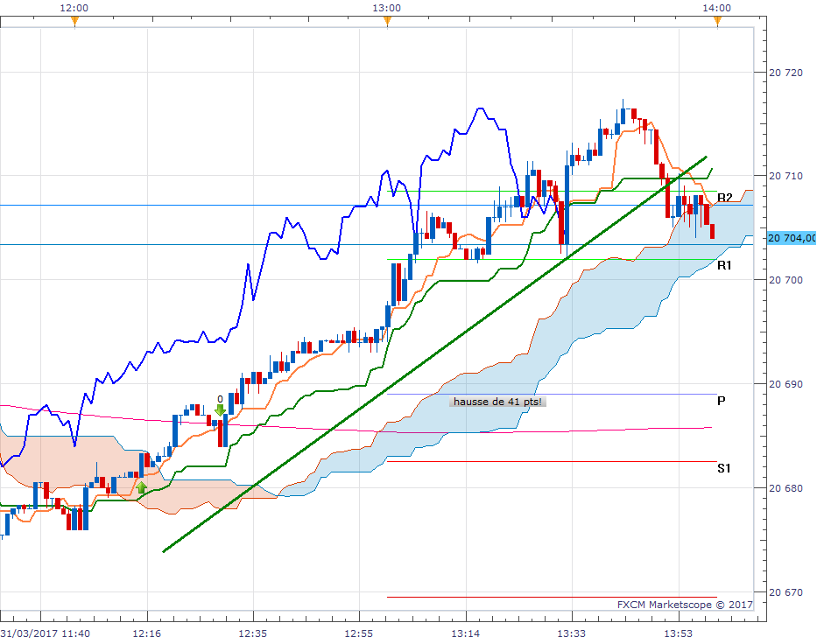Viewport: 817px width, 644px height.
Task: Click the 20 710 price axis label
Action: pos(785,176)
